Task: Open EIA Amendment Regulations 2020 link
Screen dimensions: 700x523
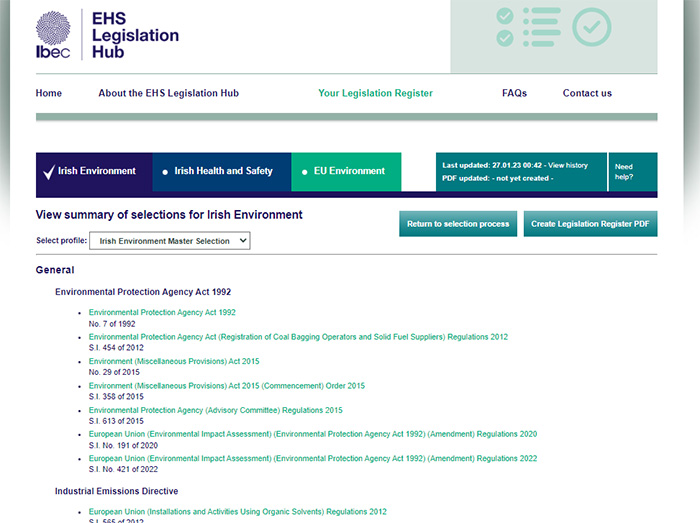Action: click(312, 434)
